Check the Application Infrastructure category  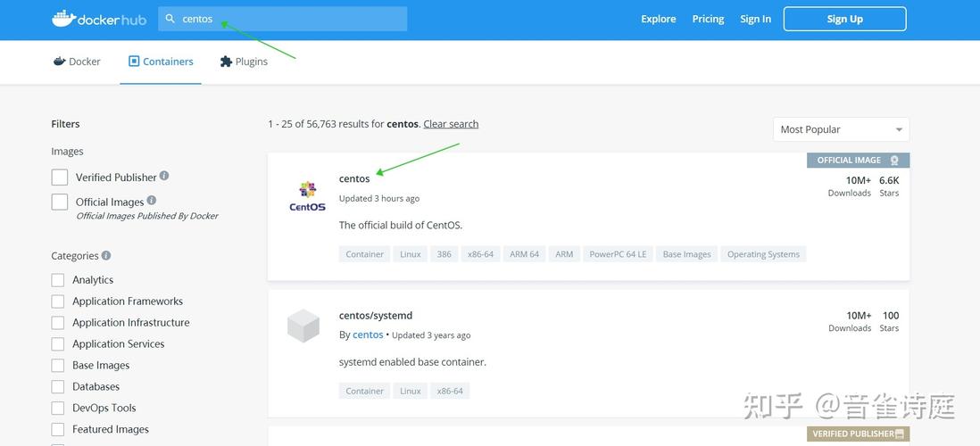click(x=57, y=322)
